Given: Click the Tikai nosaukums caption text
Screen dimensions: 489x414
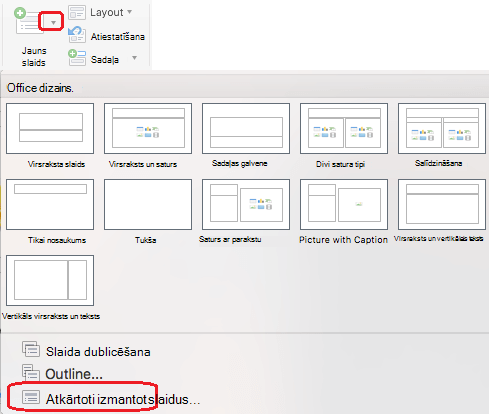Looking at the screenshot, I should [57, 240].
